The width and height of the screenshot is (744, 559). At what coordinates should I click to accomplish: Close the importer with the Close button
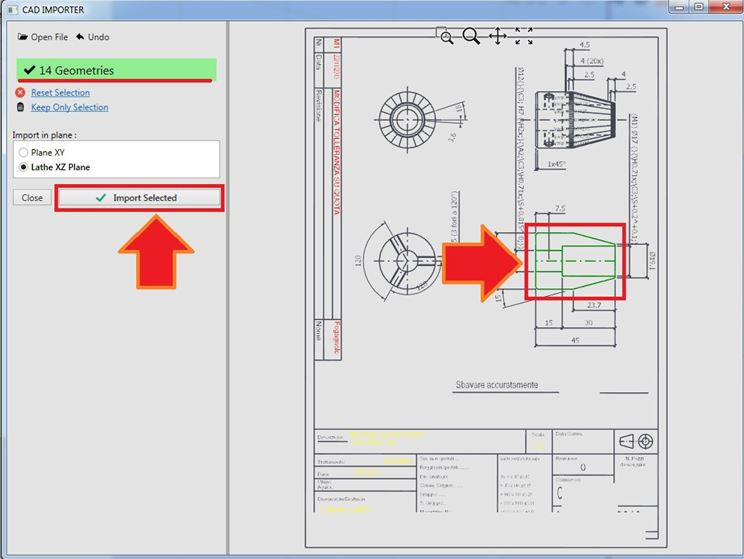coord(32,198)
